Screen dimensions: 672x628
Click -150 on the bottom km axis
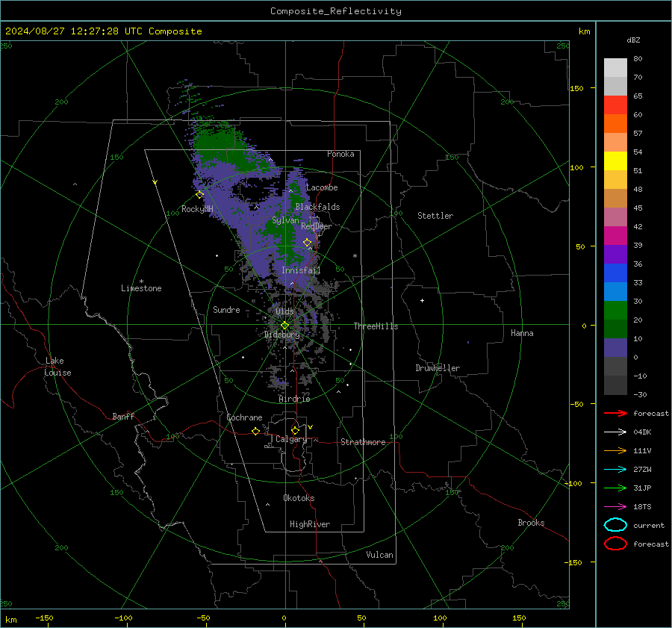point(44,618)
